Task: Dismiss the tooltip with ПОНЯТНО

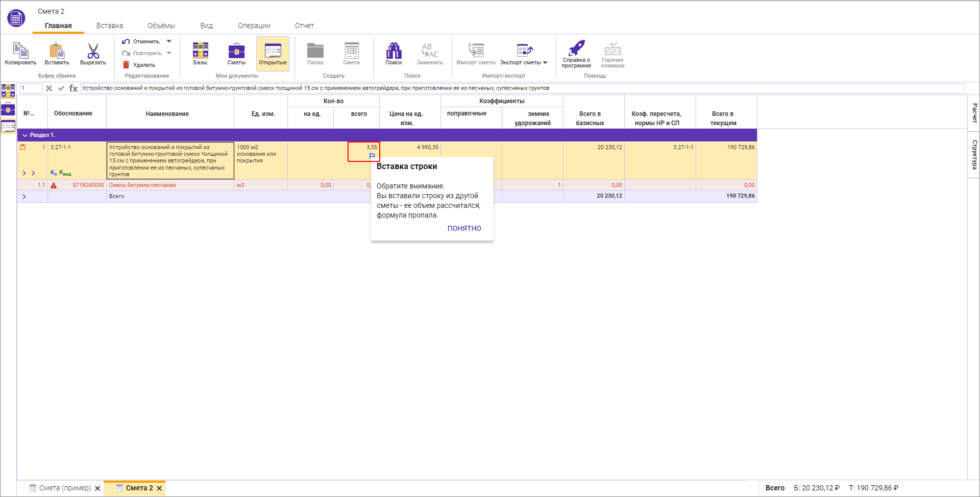Action: (464, 228)
